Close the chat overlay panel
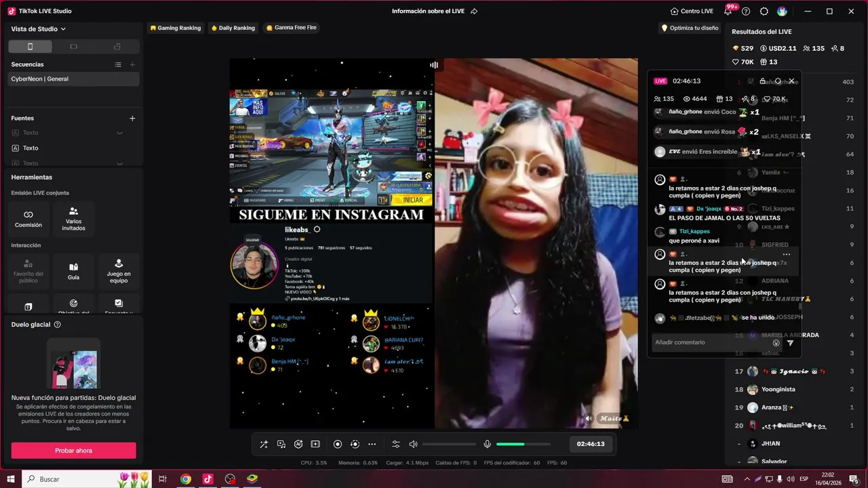Viewport: 868px width, 488px height. (x=791, y=81)
